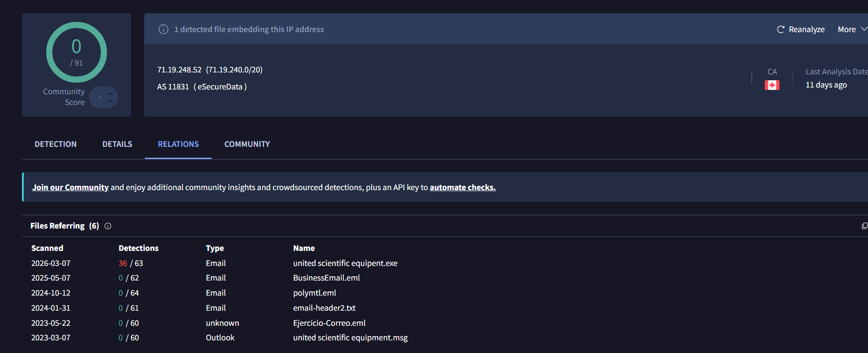Open file united scientific equipment.msg

pyautogui.click(x=351, y=337)
